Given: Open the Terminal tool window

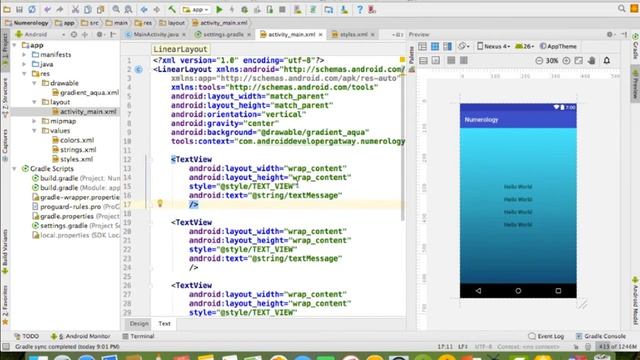Looking at the screenshot, I should click(138, 336).
